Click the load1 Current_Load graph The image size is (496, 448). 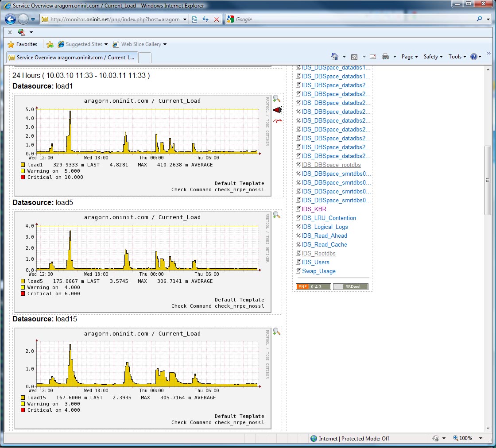[x=143, y=146]
